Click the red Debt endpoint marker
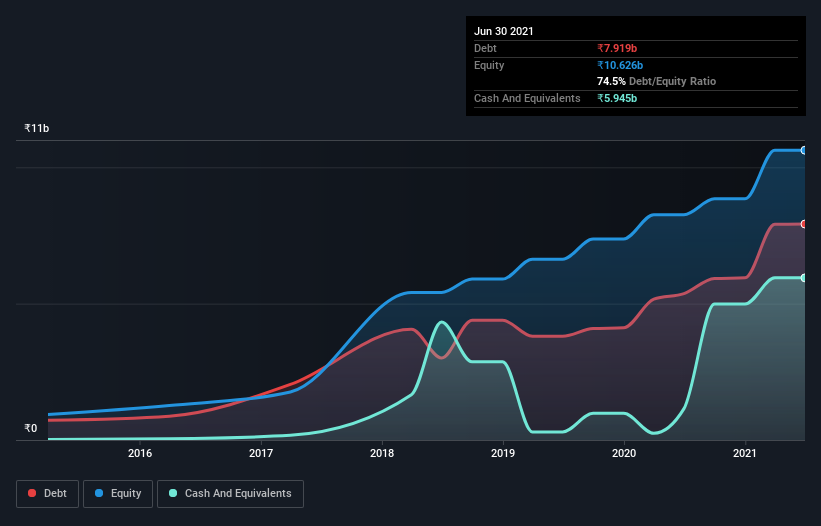Screen dimensions: 821x526 pyautogui.click(x=803, y=224)
